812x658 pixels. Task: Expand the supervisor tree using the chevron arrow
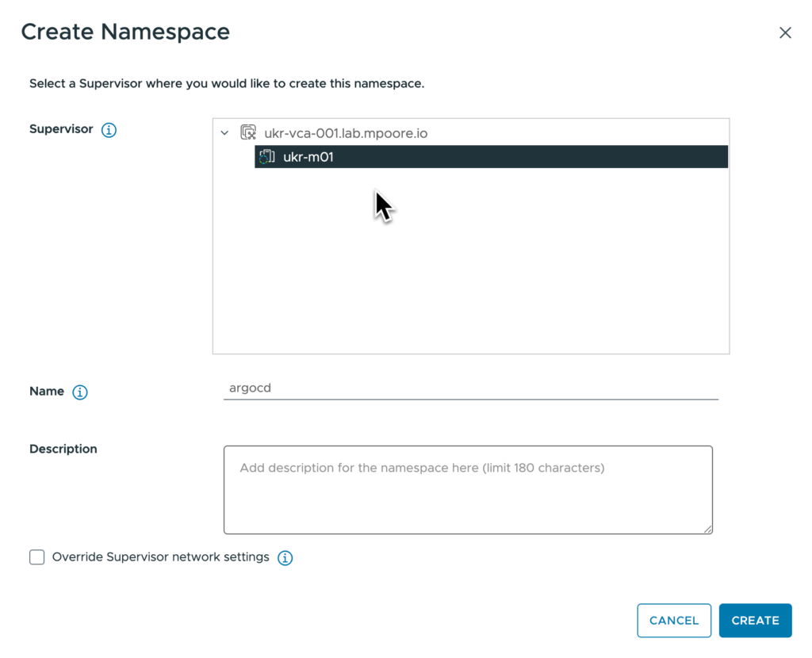[224, 132]
